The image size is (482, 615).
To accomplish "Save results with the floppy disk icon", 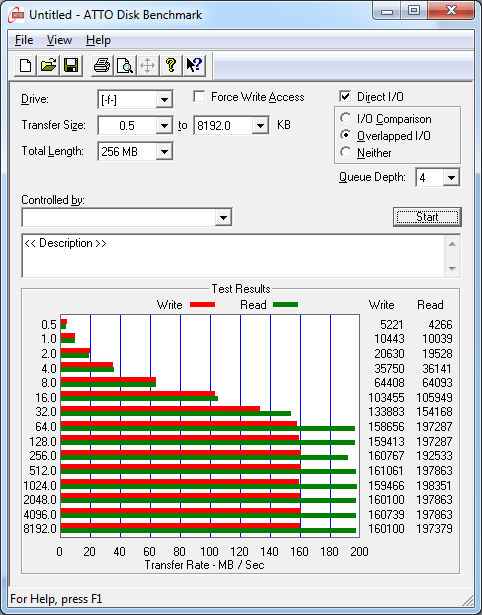I will point(71,65).
